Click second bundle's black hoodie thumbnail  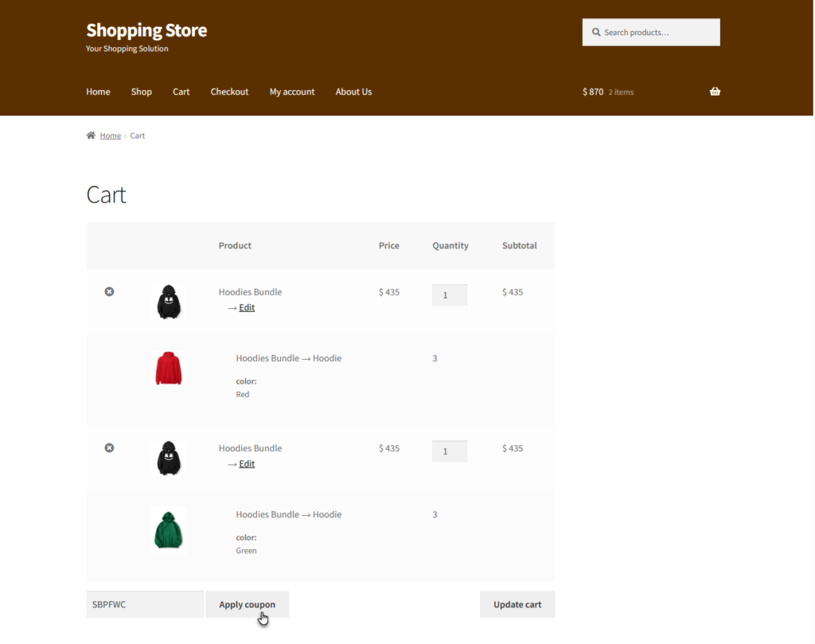click(169, 458)
